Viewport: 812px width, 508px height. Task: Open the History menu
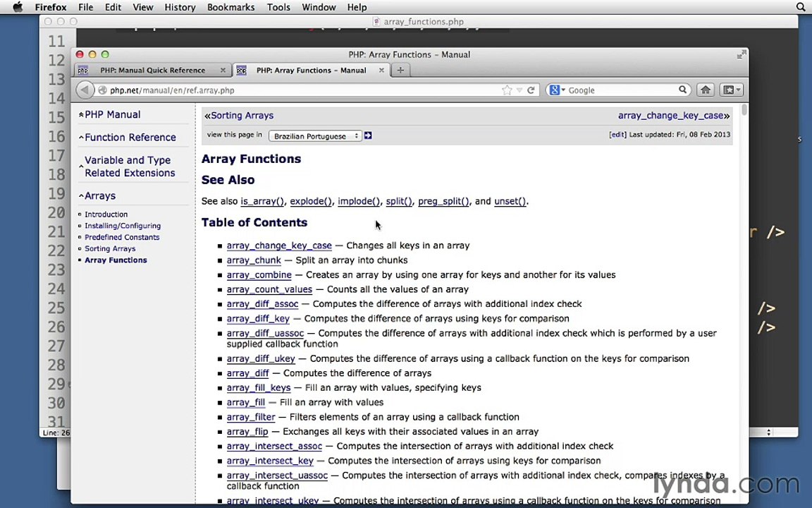180,7
